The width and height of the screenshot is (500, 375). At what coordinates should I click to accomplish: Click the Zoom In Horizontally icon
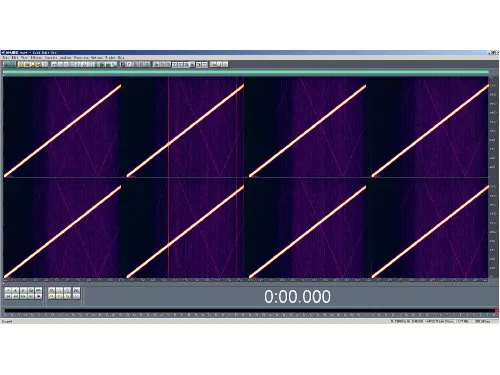(x=51, y=290)
